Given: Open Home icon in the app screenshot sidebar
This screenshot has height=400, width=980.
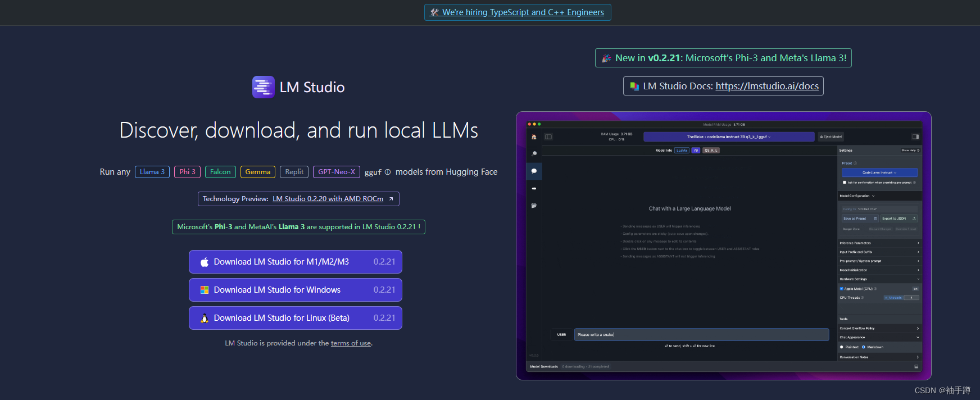Looking at the screenshot, I should click(534, 137).
